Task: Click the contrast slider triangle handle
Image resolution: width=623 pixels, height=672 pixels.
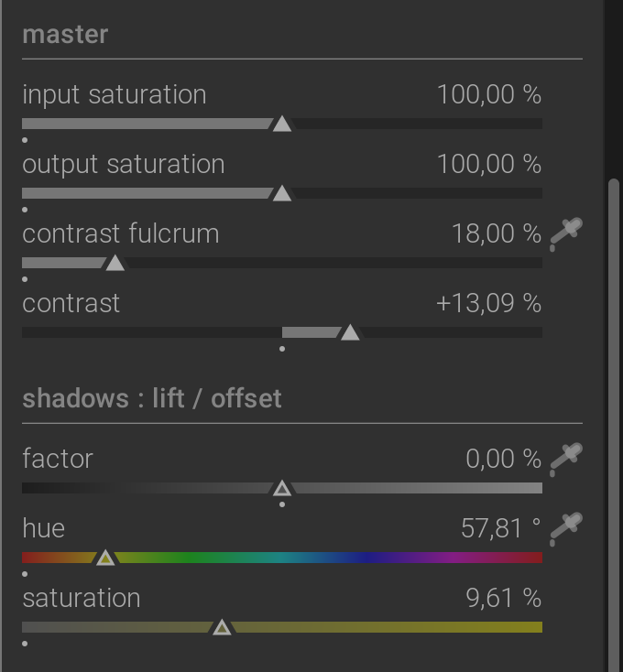Action: 350,332
